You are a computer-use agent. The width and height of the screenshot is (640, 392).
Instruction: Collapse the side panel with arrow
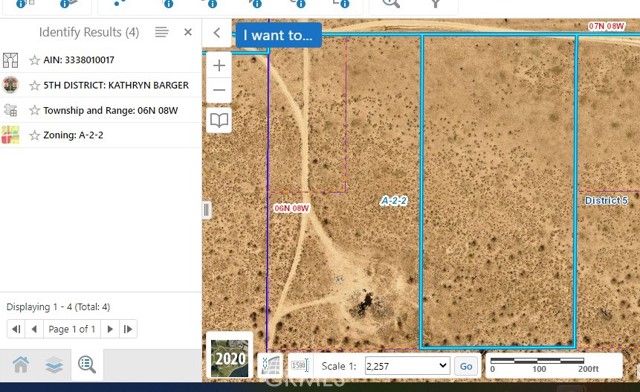point(217,33)
